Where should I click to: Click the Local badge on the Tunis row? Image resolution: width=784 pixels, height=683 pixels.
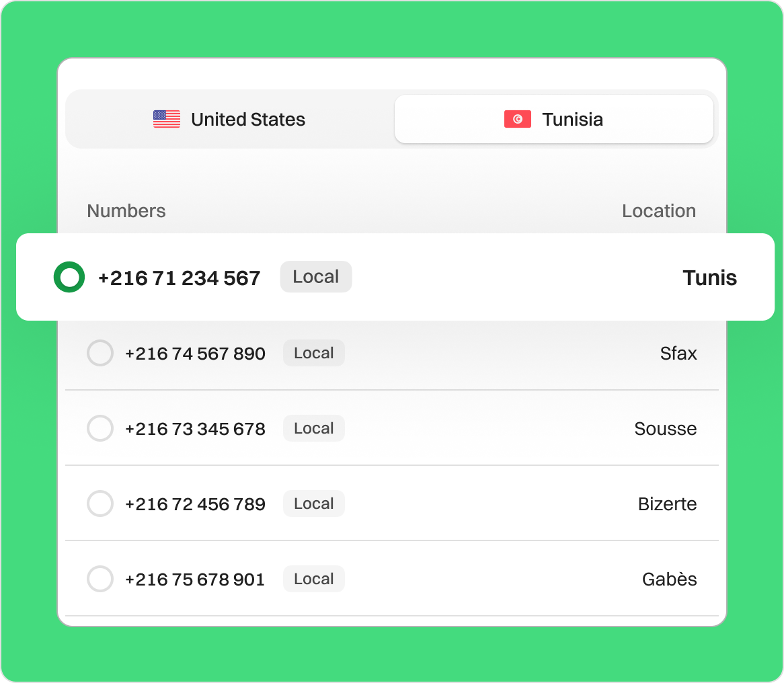click(315, 277)
